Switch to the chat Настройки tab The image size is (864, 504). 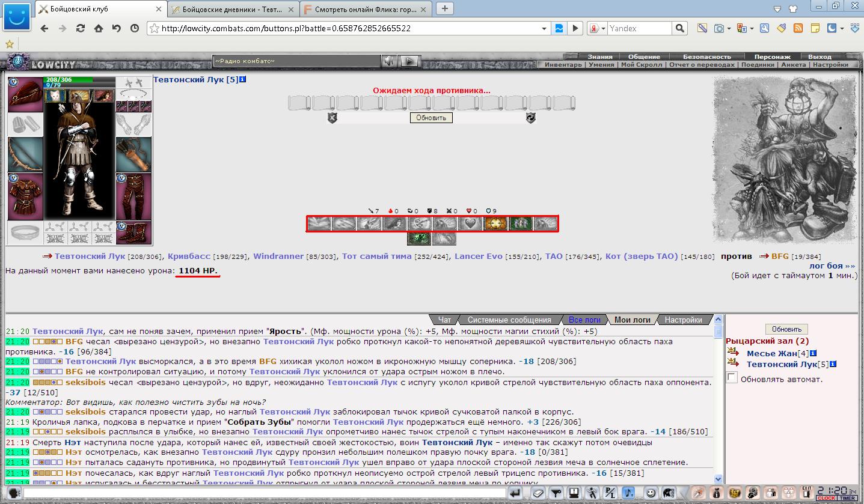[683, 320]
